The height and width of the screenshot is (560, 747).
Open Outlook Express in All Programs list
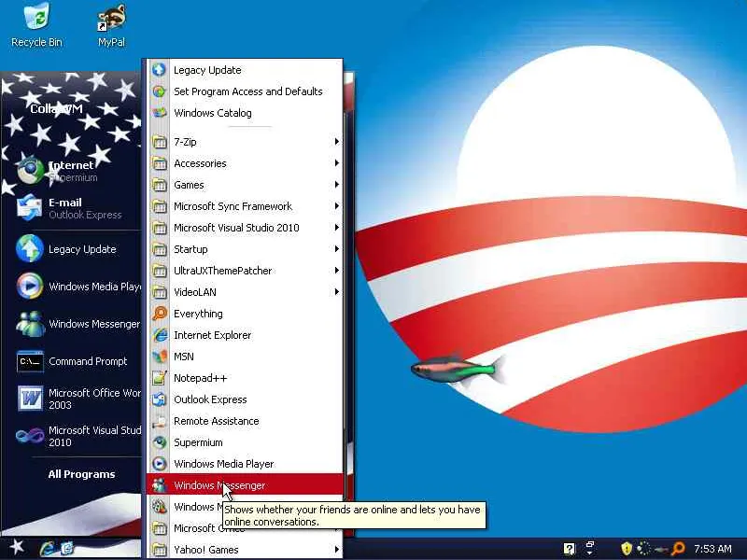coord(245,399)
